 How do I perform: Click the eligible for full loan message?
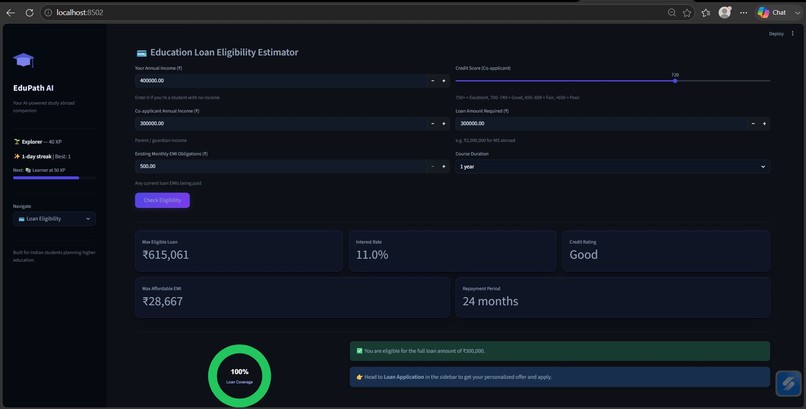[x=560, y=351]
